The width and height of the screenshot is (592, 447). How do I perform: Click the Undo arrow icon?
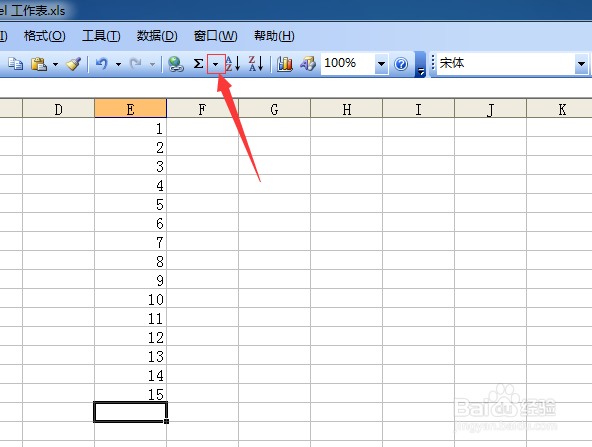(102, 64)
